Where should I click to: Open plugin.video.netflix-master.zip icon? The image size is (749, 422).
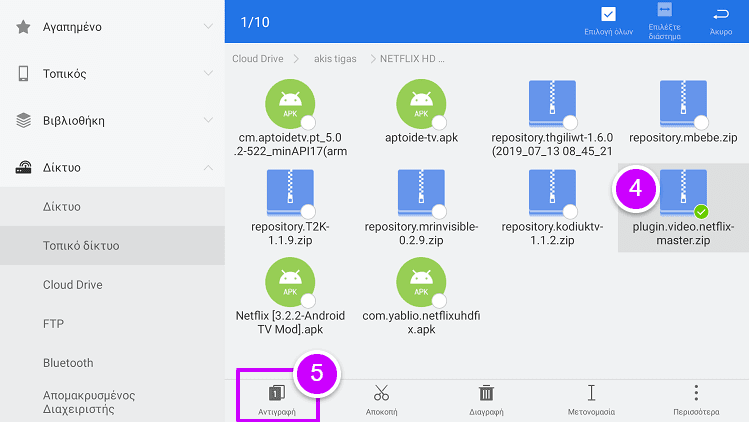click(683, 193)
